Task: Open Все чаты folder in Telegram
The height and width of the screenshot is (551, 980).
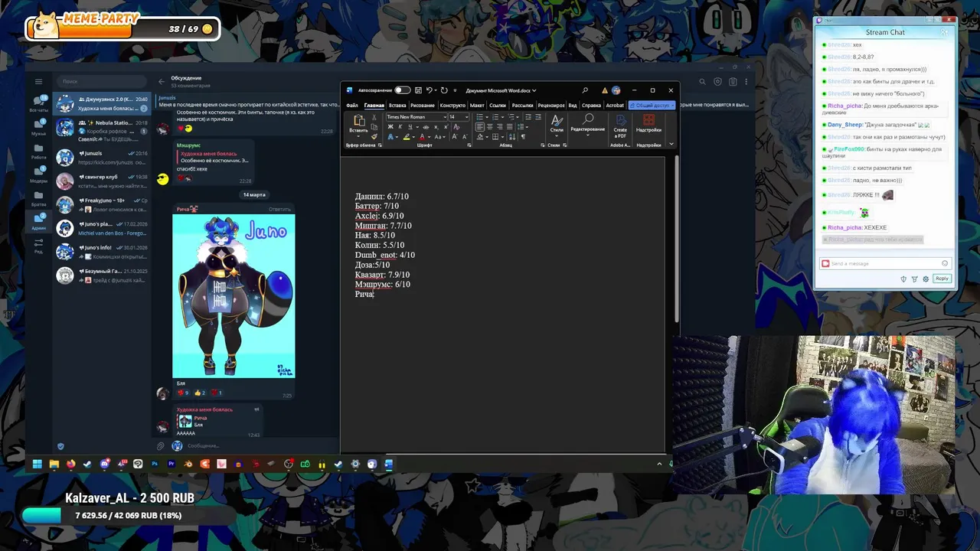Action: tap(38, 103)
